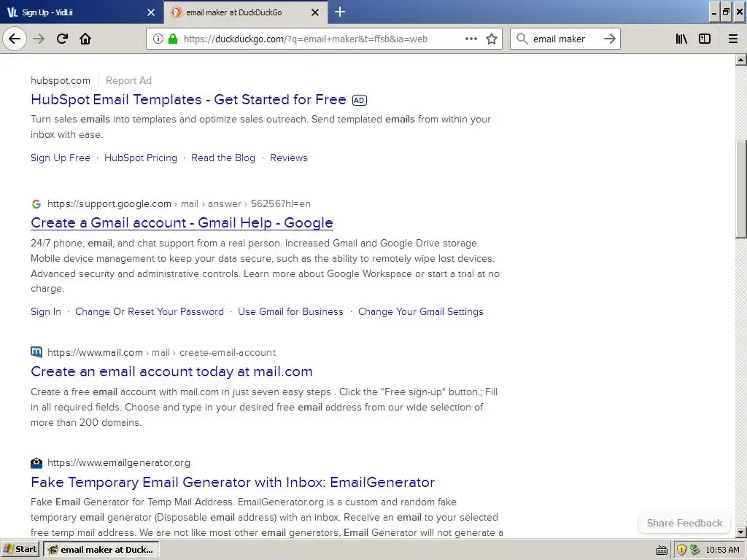The height and width of the screenshot is (560, 747).
Task: Click the security shield tray icon
Action: click(681, 550)
